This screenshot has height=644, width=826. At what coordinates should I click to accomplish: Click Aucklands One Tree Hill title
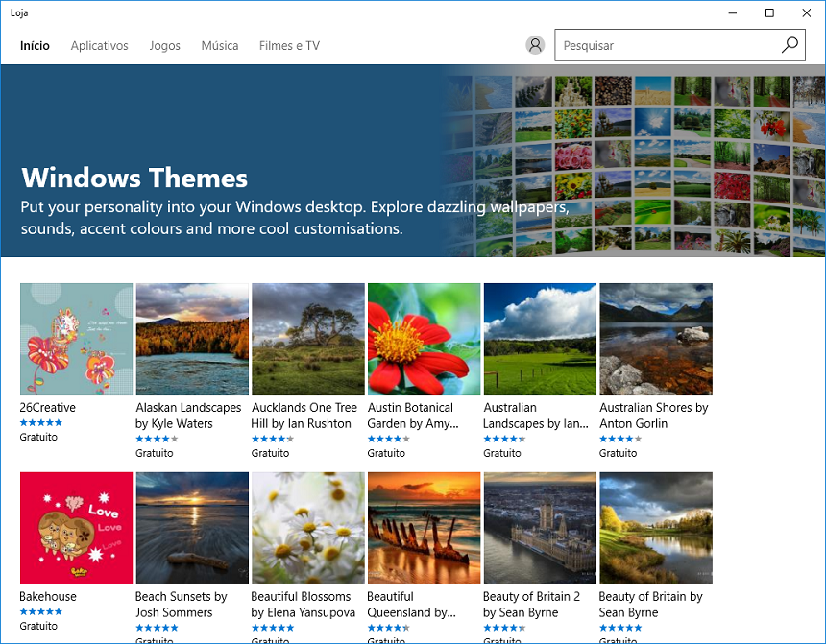(304, 416)
